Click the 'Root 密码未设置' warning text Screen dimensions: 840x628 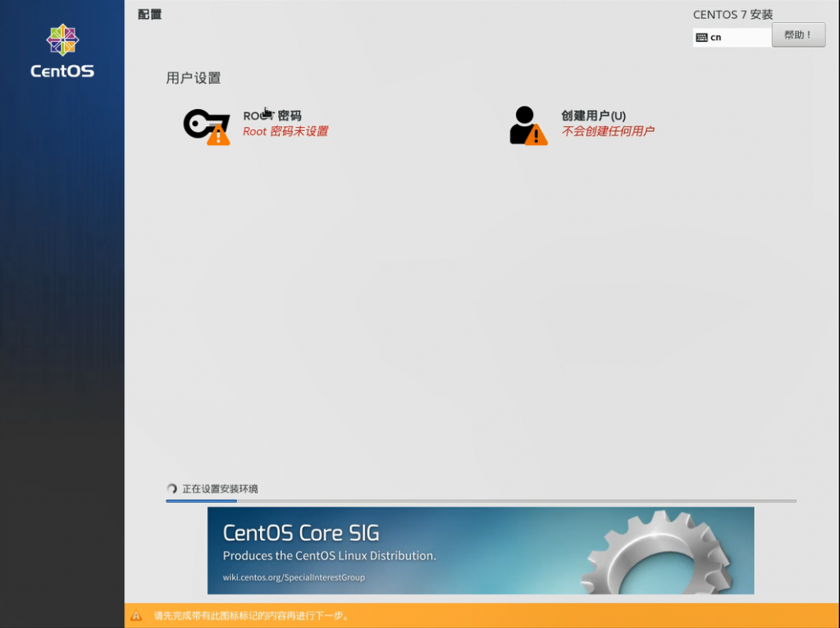coord(285,131)
